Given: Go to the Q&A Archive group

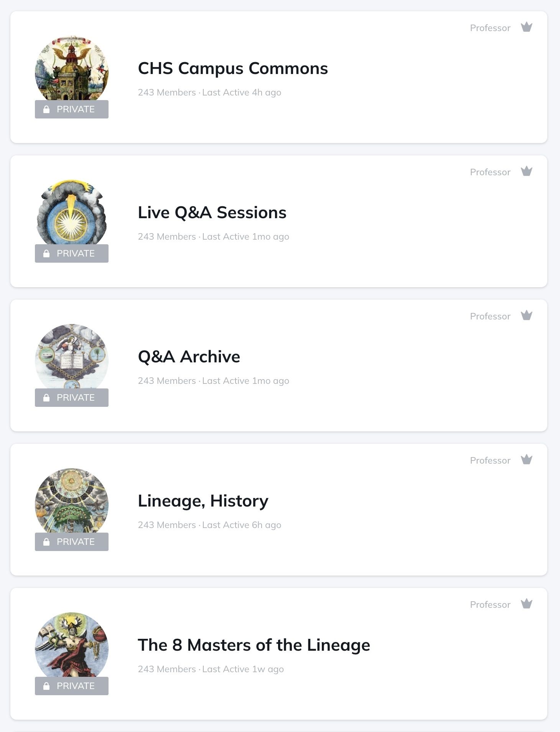Looking at the screenshot, I should pyautogui.click(x=189, y=357).
